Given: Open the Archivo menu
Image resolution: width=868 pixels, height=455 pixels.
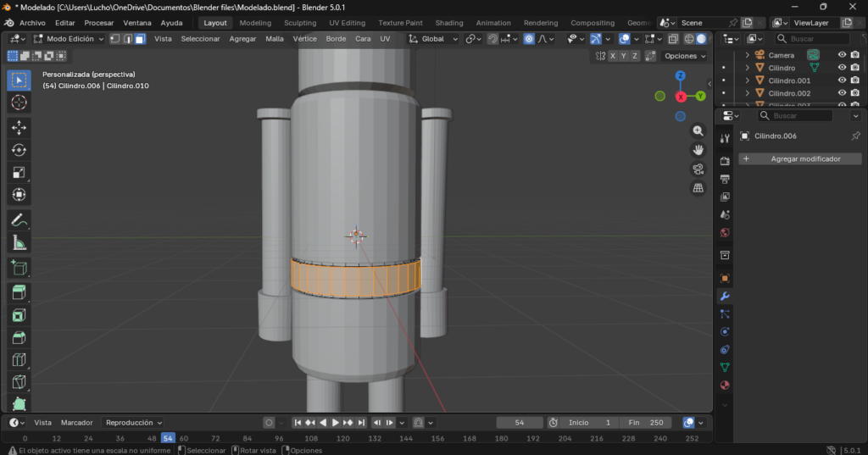Looking at the screenshot, I should [32, 23].
